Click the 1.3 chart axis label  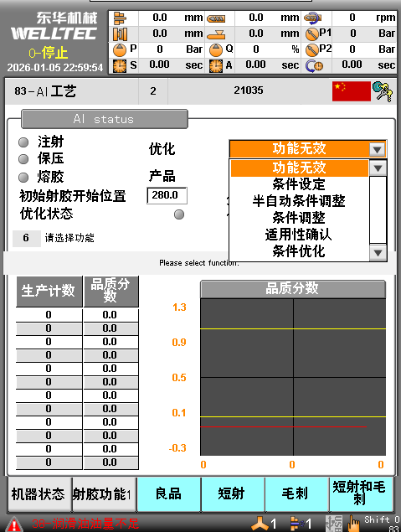(x=179, y=307)
